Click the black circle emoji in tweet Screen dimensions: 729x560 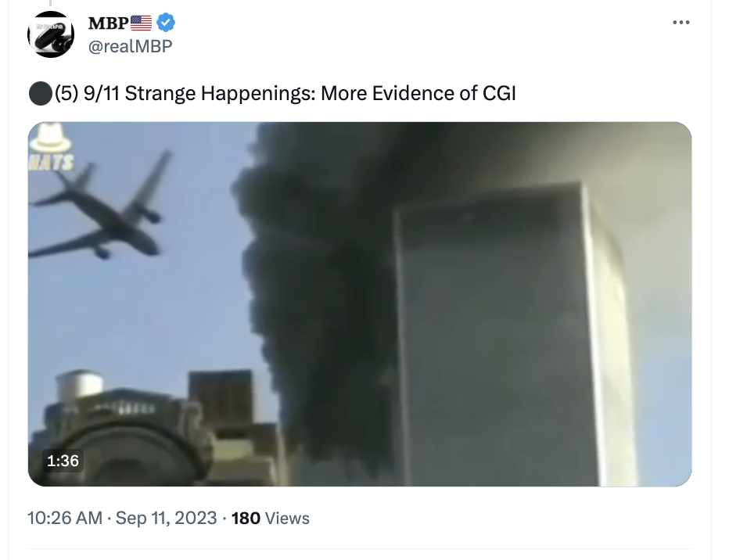(x=41, y=93)
